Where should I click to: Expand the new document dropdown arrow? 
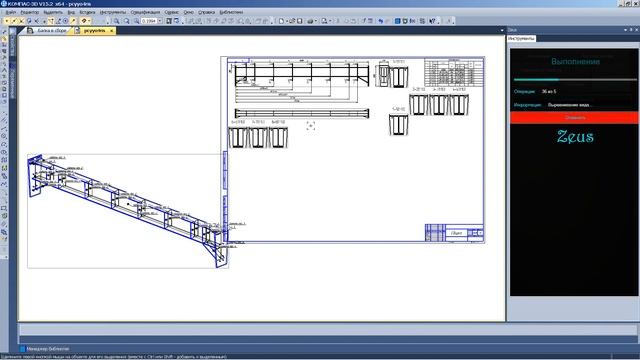[x=286, y=21]
